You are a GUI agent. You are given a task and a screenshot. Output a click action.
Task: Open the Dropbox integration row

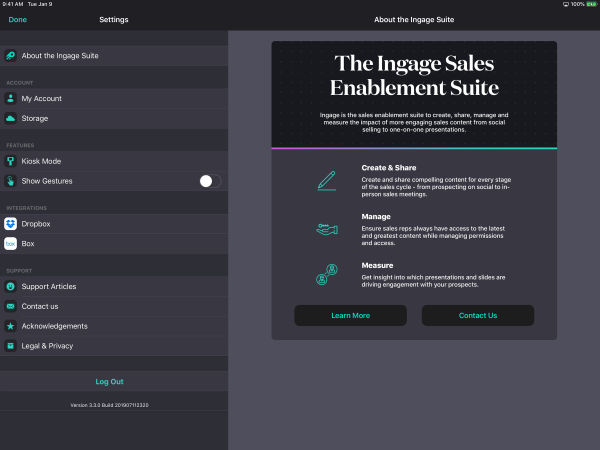(114, 224)
